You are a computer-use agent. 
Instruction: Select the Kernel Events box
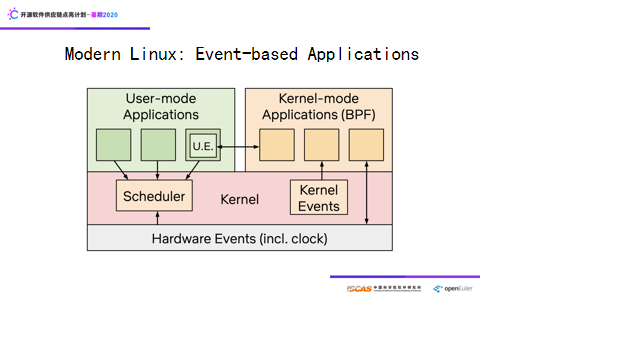(319, 198)
